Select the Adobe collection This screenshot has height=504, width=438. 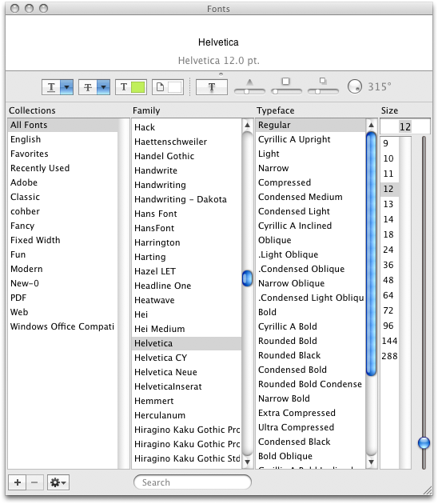[x=63, y=182]
